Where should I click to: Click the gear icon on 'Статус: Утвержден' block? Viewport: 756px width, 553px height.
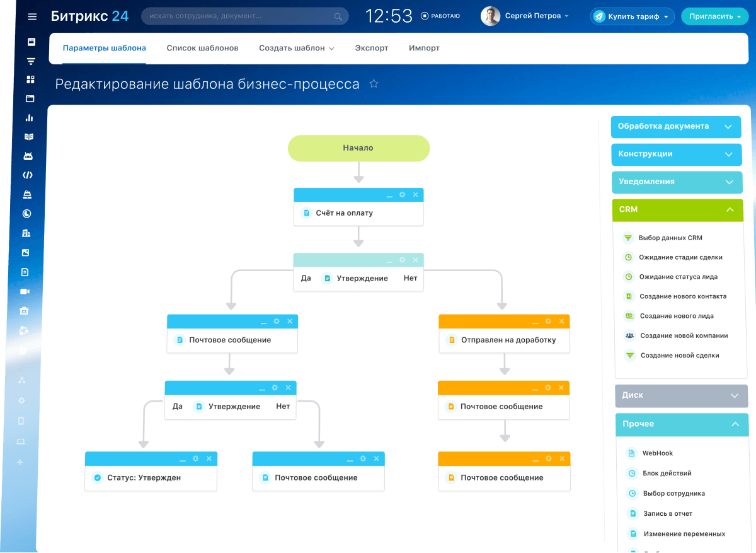point(196,458)
